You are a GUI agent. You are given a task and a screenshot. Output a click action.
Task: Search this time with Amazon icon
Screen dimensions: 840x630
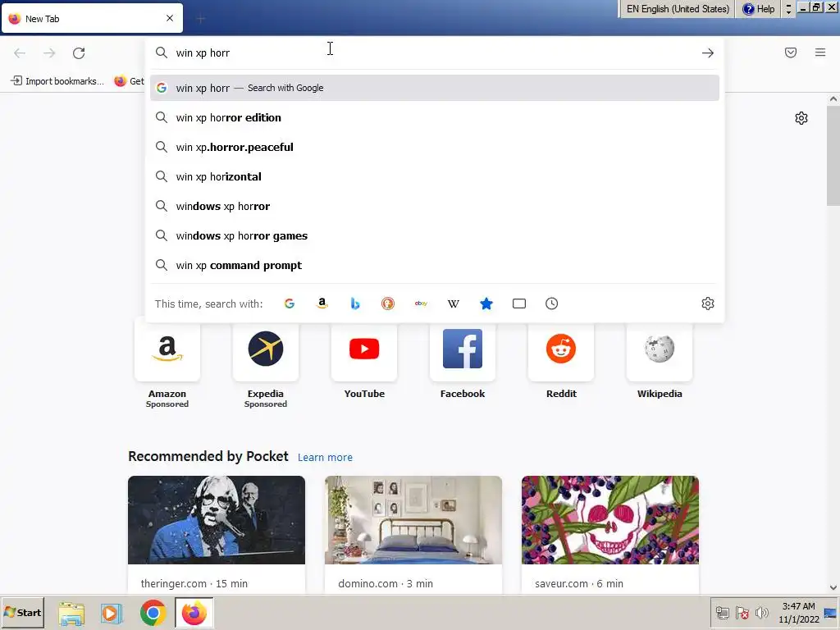click(322, 304)
